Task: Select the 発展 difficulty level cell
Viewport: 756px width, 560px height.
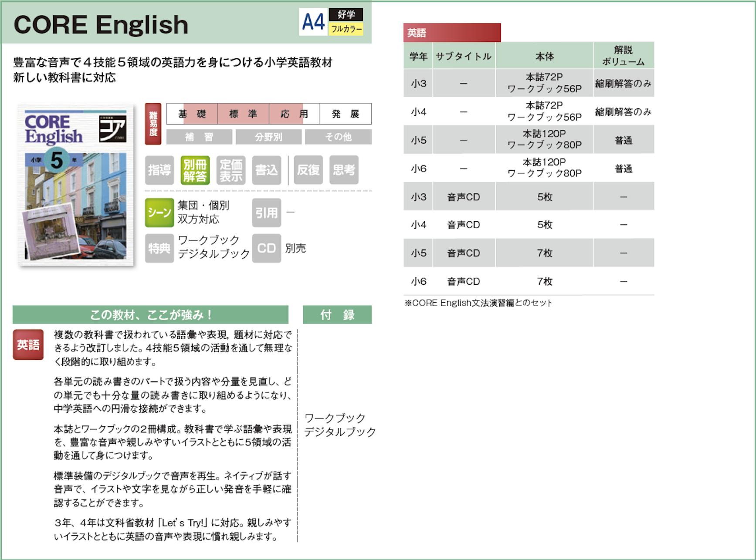Action: pos(346,114)
